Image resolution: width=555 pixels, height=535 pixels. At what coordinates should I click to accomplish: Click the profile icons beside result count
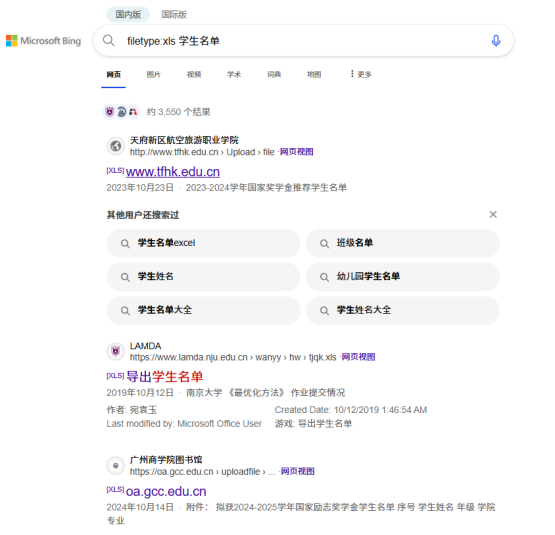click(x=121, y=112)
